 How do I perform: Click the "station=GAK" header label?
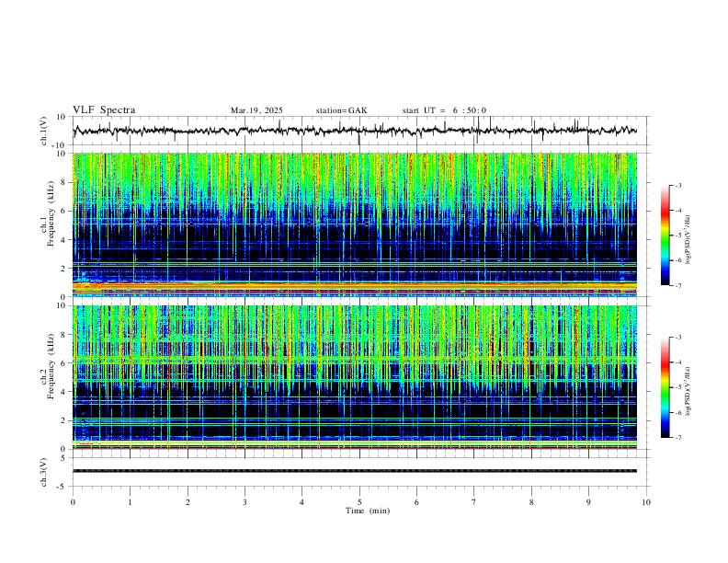[x=342, y=110]
